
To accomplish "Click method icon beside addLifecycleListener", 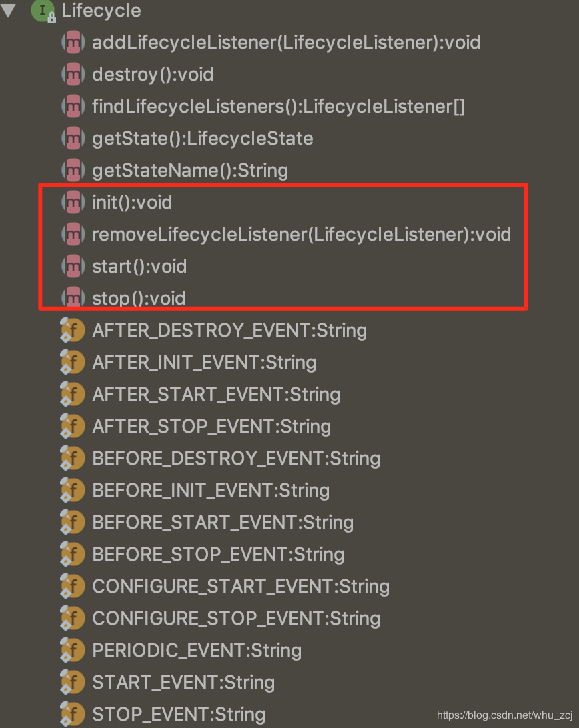I will 73,43.
